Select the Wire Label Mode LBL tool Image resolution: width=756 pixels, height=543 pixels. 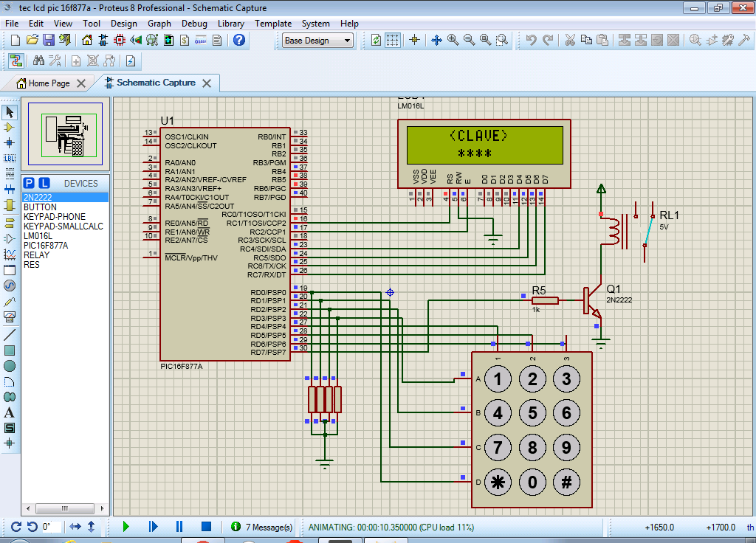coord(9,158)
